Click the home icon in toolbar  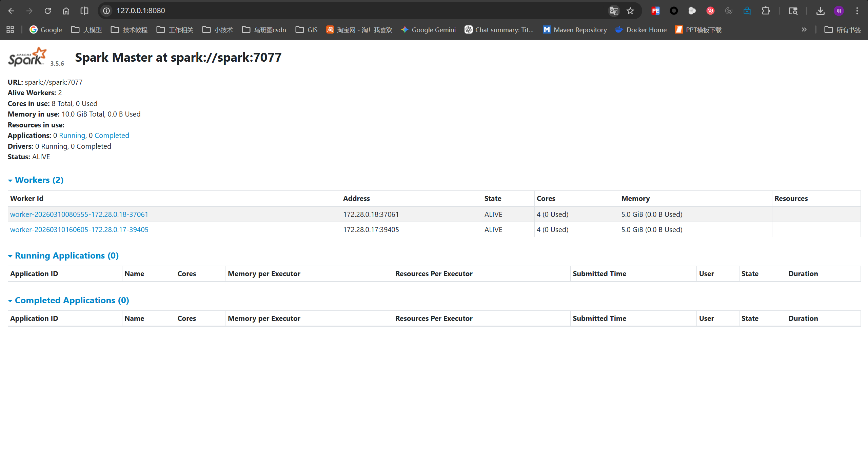tap(66, 11)
